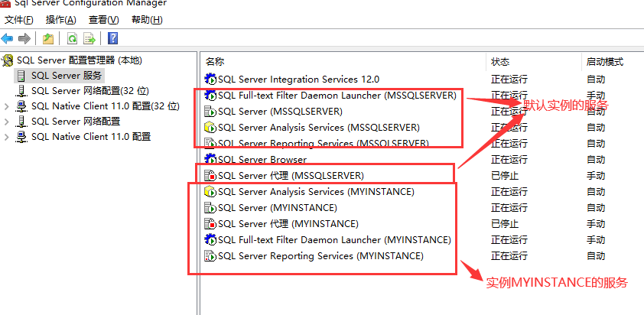
Task: Select SQL Server Reporting Services (MSSQLSERVER) row
Action: [x=324, y=143]
